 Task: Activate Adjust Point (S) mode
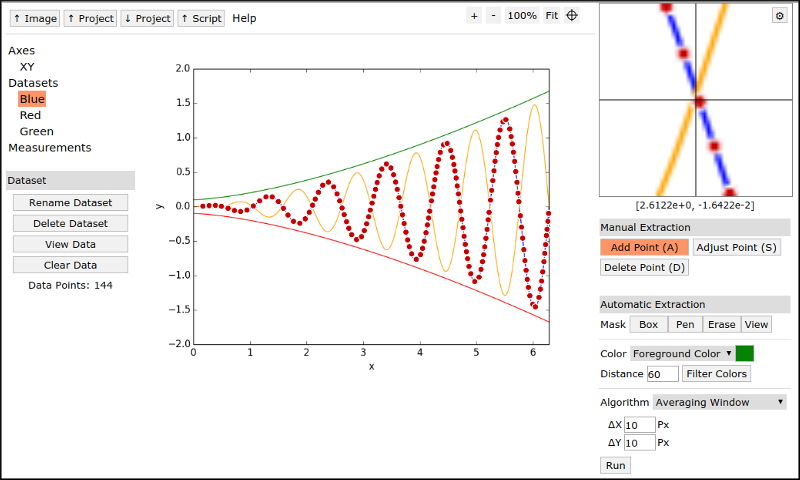736,247
